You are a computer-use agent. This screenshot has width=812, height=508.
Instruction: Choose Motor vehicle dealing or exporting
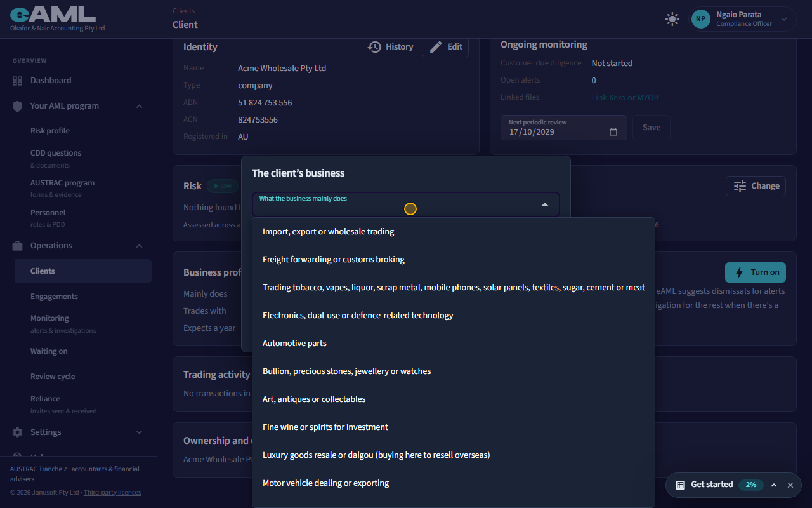454,483
